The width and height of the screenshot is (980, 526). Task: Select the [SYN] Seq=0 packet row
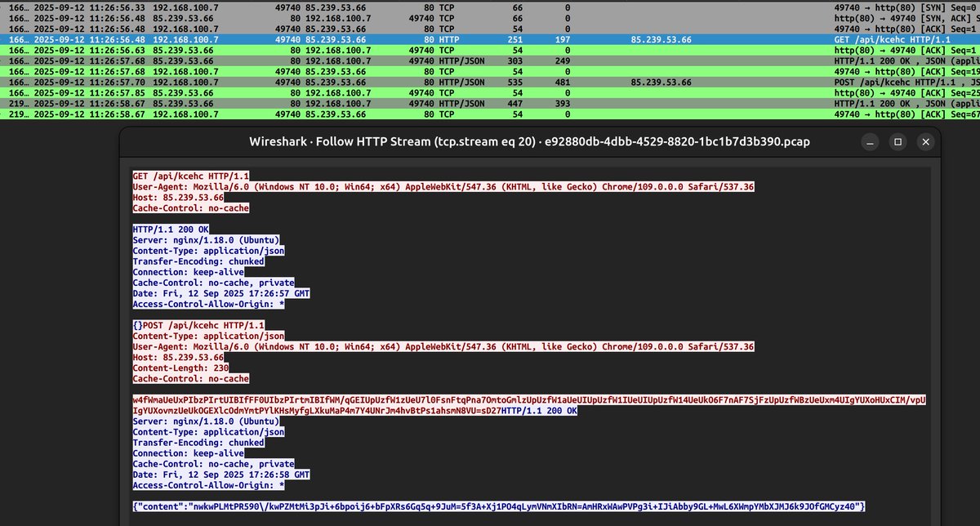490,7
